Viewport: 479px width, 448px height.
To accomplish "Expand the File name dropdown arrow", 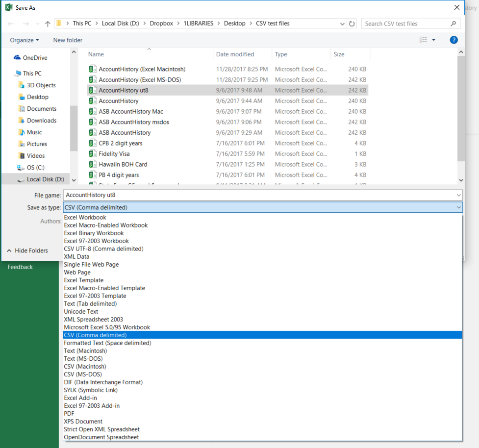I will [x=458, y=195].
